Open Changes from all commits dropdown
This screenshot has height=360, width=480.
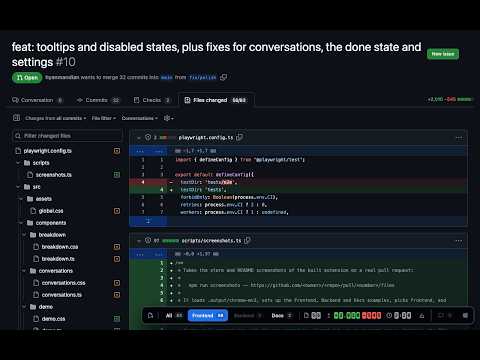point(56,118)
